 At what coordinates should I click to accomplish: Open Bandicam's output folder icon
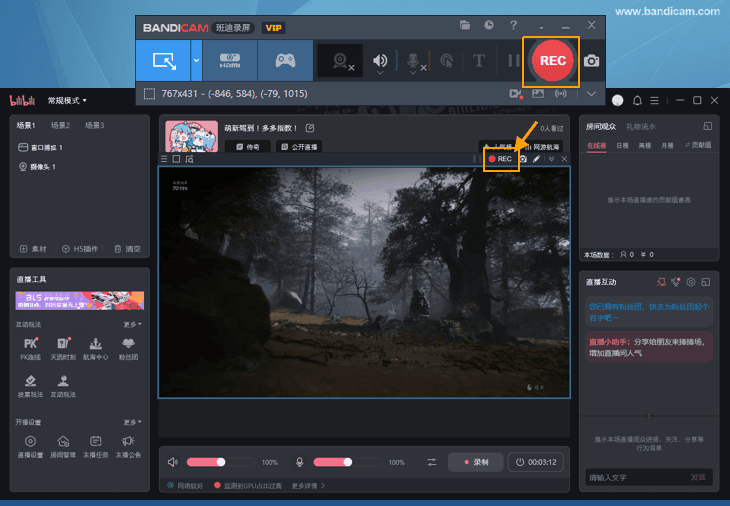(x=465, y=25)
